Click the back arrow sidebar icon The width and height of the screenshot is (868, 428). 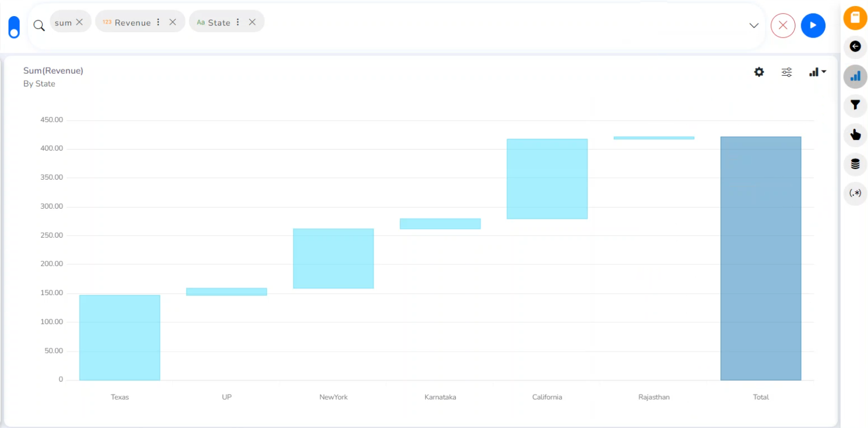tap(855, 47)
